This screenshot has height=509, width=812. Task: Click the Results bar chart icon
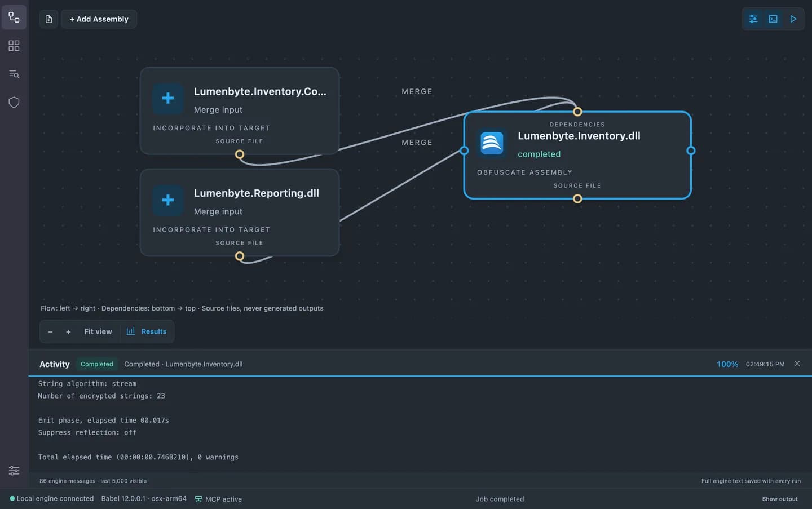coord(131,331)
